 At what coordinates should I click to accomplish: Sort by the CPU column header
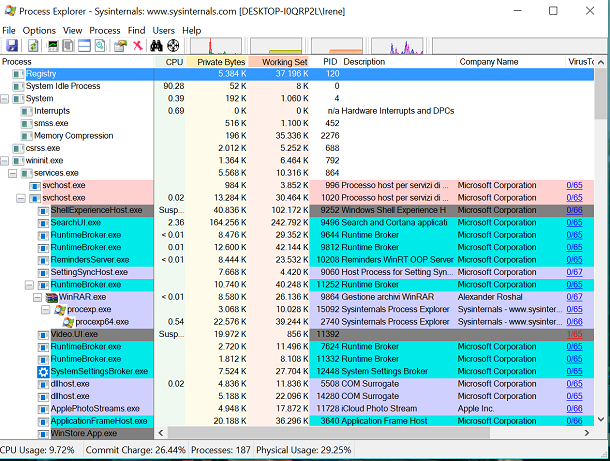[x=170, y=62]
